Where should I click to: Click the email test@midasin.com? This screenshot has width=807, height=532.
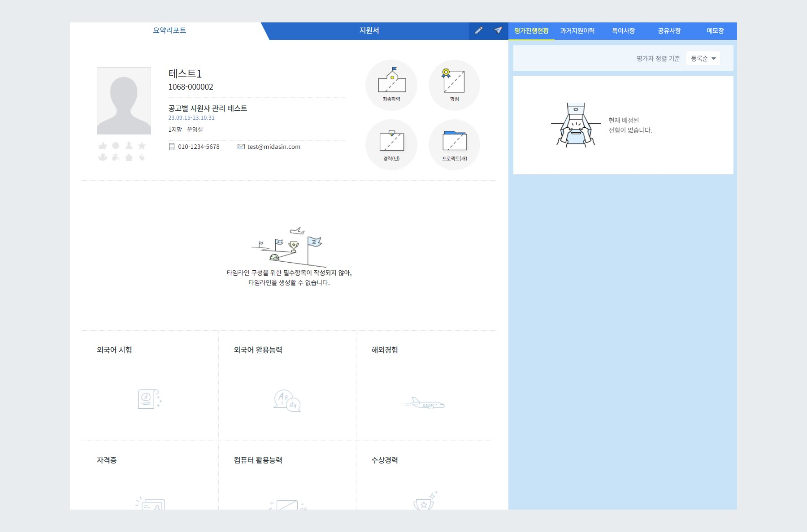(x=274, y=147)
